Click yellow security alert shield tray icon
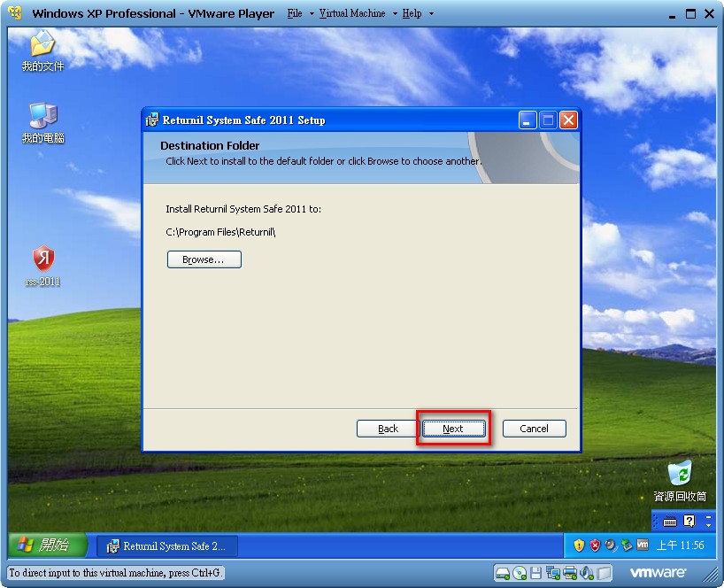The height and width of the screenshot is (588, 724). (x=579, y=545)
